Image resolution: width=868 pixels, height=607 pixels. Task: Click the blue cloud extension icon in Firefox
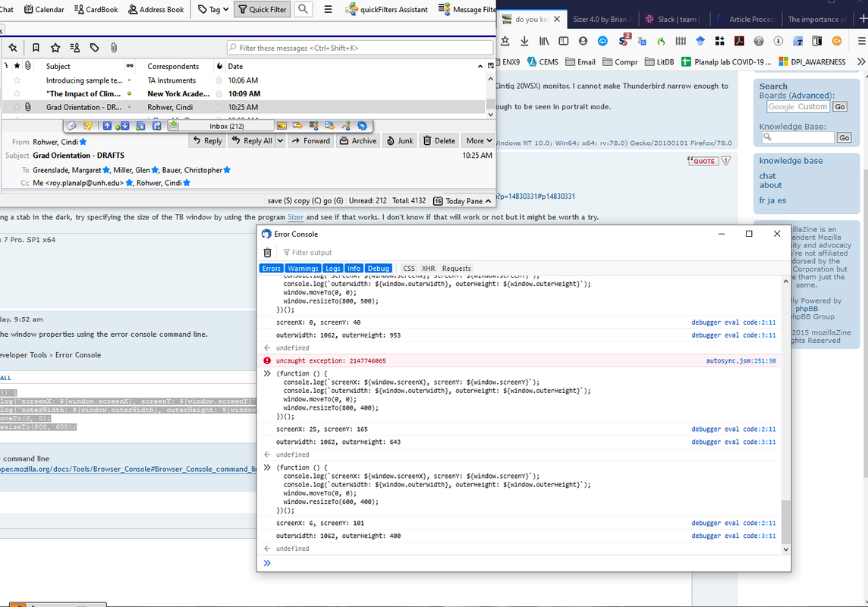click(603, 41)
